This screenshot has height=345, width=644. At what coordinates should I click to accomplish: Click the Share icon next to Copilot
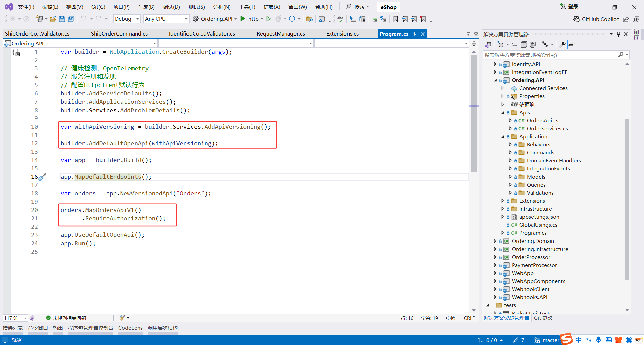(x=626, y=19)
